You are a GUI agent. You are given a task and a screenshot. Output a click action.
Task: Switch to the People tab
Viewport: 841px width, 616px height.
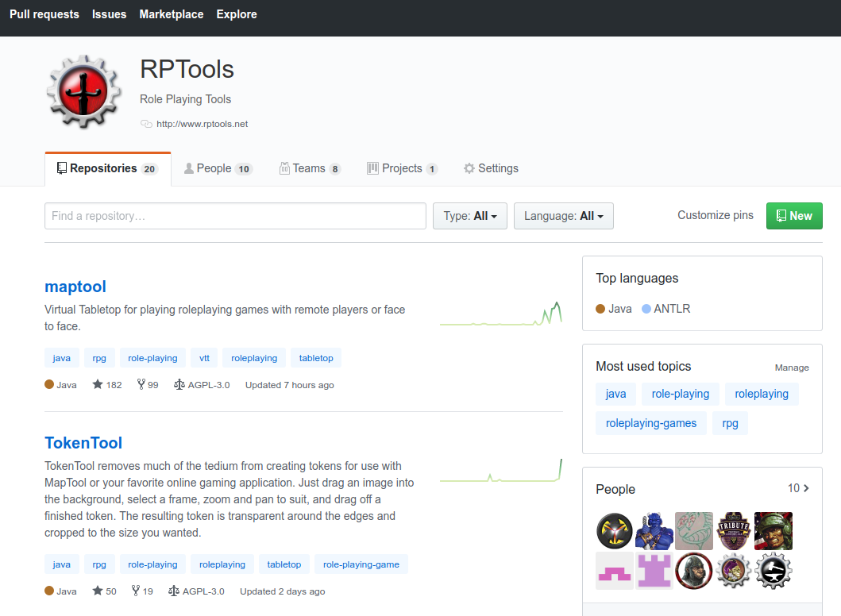218,169
